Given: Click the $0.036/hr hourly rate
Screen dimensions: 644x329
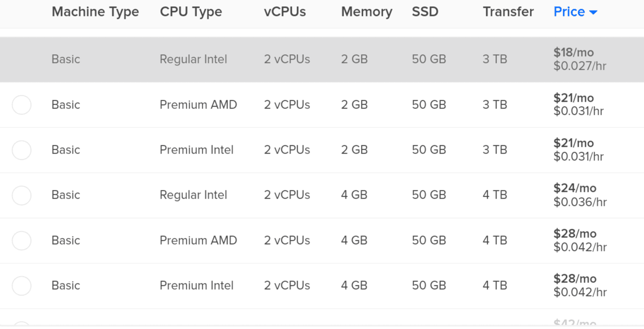Looking at the screenshot, I should tap(580, 202).
